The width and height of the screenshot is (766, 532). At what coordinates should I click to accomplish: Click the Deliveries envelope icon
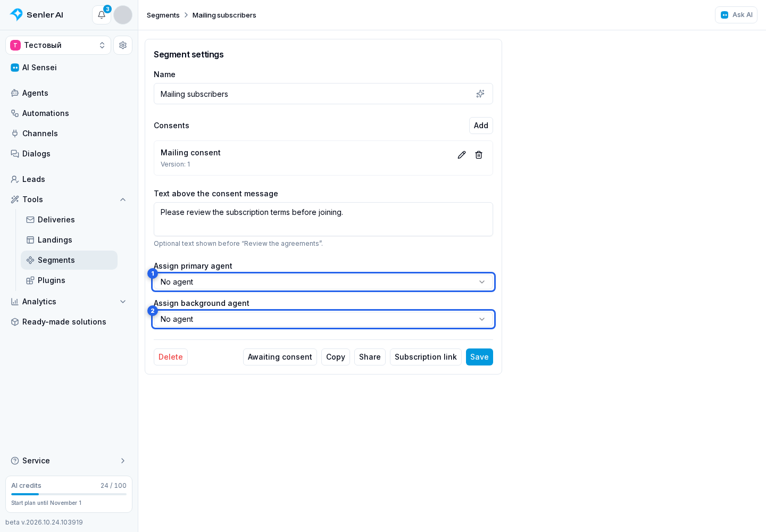[30, 220]
